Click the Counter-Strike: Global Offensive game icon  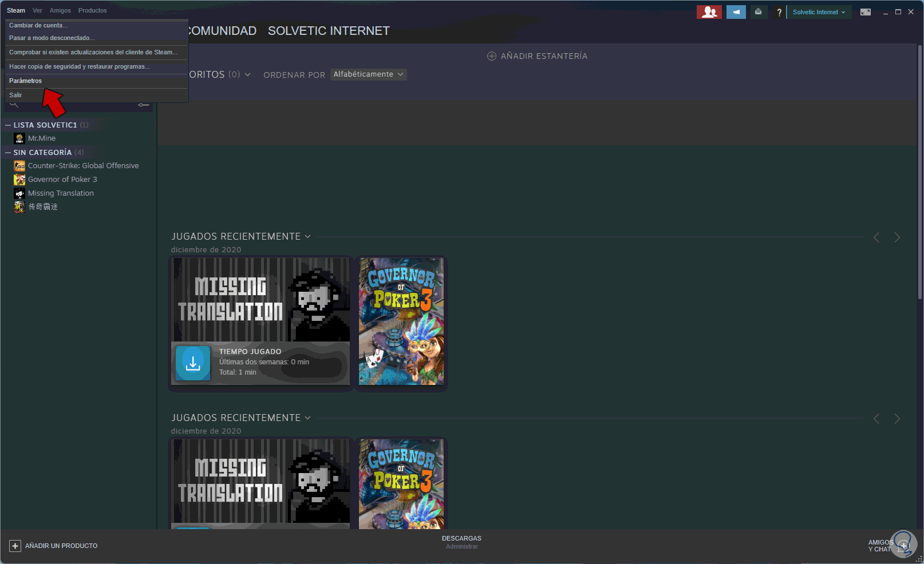tap(19, 166)
